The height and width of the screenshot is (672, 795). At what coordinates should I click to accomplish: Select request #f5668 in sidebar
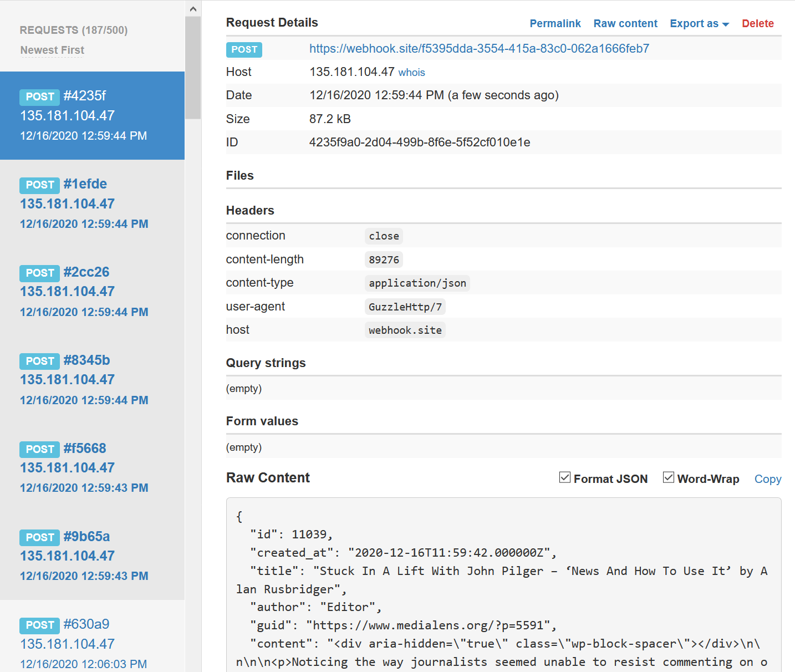coord(92,468)
